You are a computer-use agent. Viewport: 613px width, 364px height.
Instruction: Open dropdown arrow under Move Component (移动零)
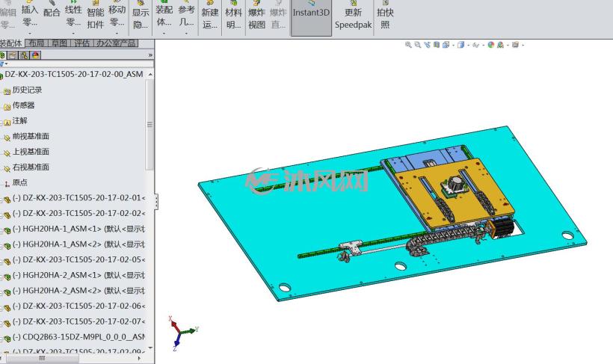117,34
